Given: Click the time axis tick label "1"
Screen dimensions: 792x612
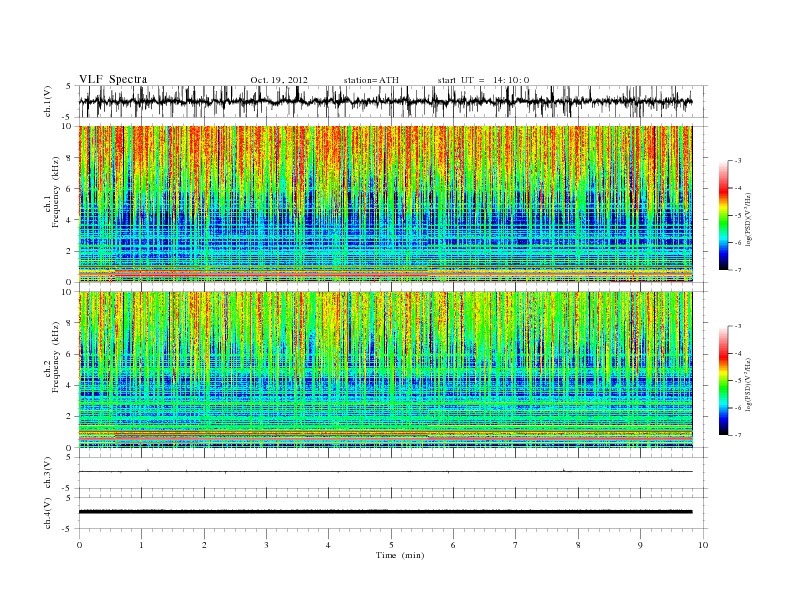Looking at the screenshot, I should tap(142, 545).
